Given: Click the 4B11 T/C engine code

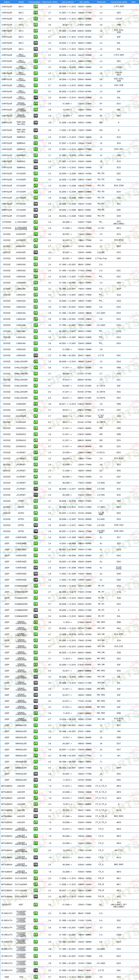Looking at the screenshot, I should coord(119,850).
